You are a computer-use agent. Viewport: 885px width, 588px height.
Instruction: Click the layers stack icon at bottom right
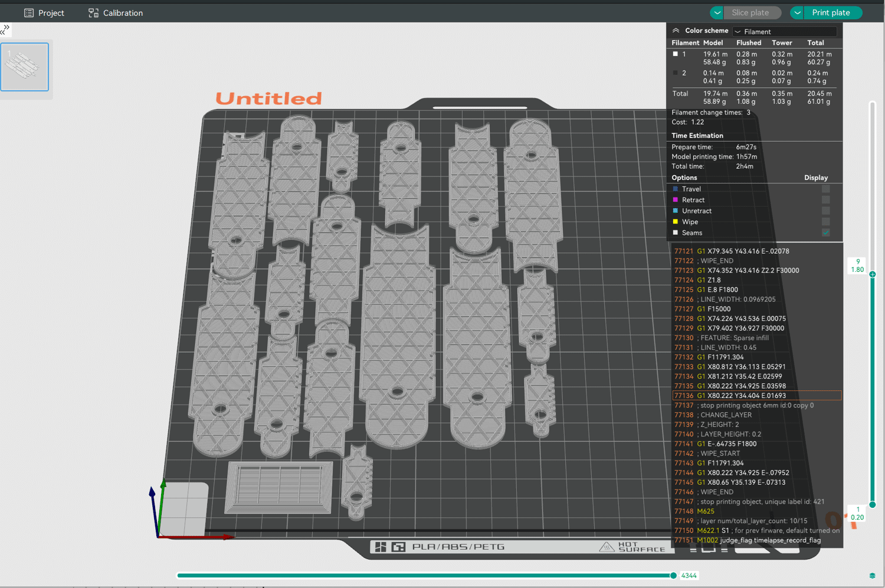pos(872,576)
